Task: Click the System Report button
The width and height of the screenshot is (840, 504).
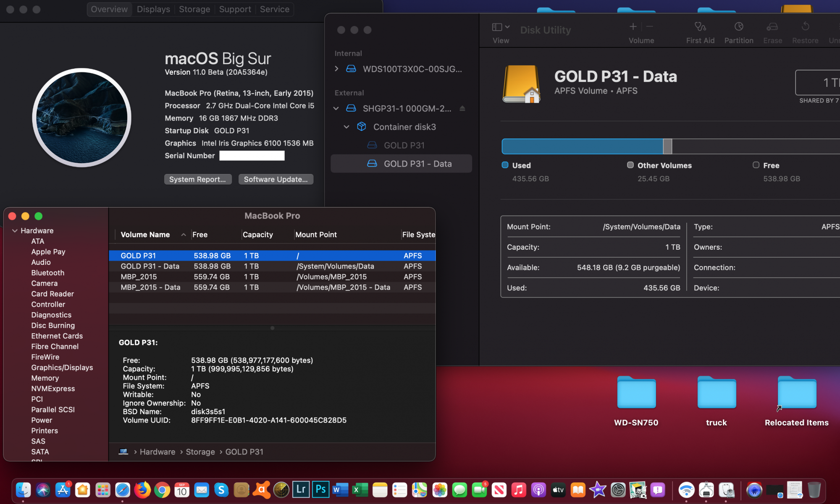Action: pos(197,179)
